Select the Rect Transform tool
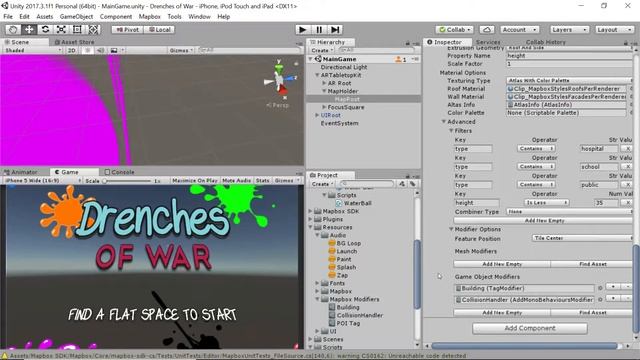Screen dimensions: 640x360 77,29
